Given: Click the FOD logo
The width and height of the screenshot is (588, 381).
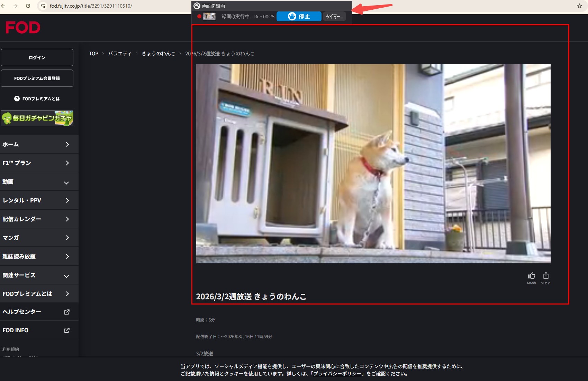Looking at the screenshot, I should tap(22, 27).
